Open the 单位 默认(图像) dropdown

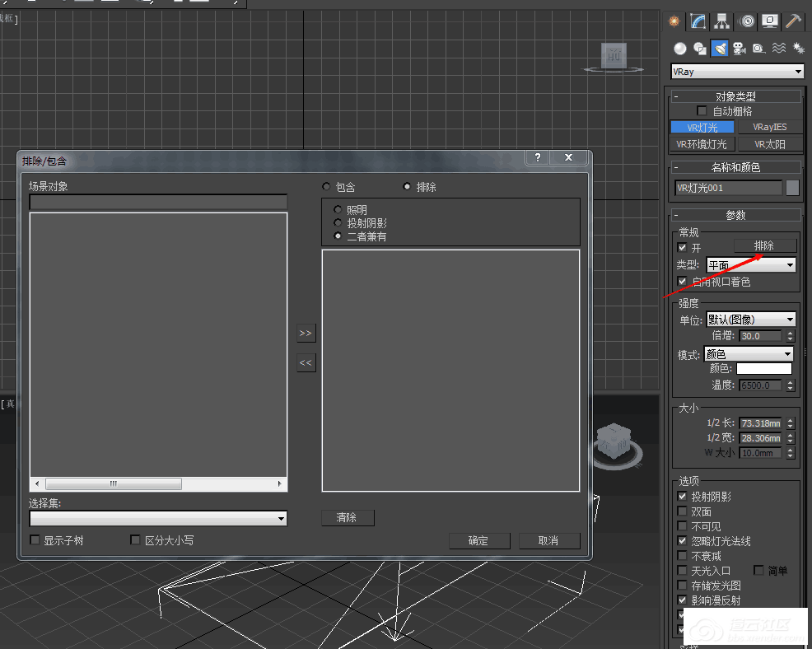[x=751, y=319]
